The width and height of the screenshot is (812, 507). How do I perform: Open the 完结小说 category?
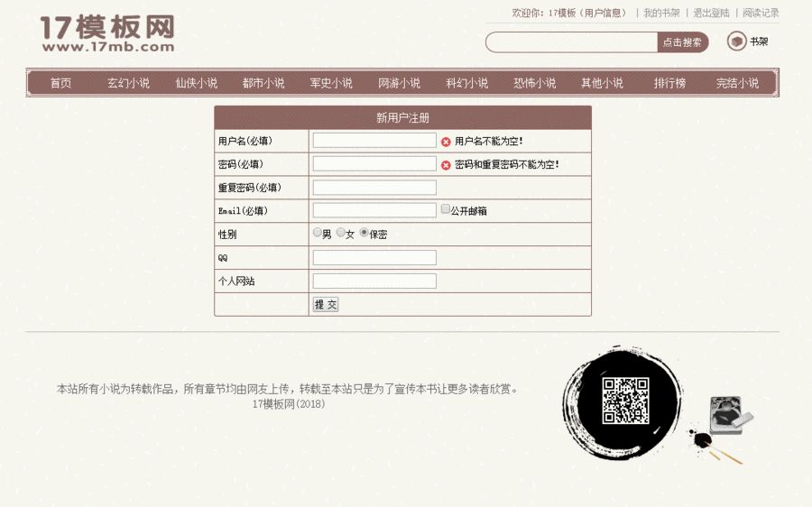737,83
